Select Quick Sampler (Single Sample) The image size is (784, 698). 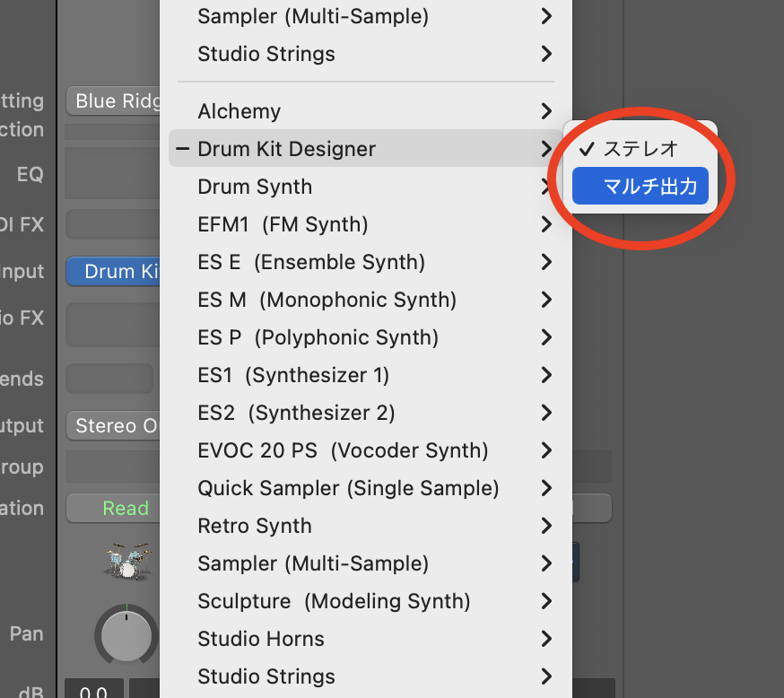348,488
